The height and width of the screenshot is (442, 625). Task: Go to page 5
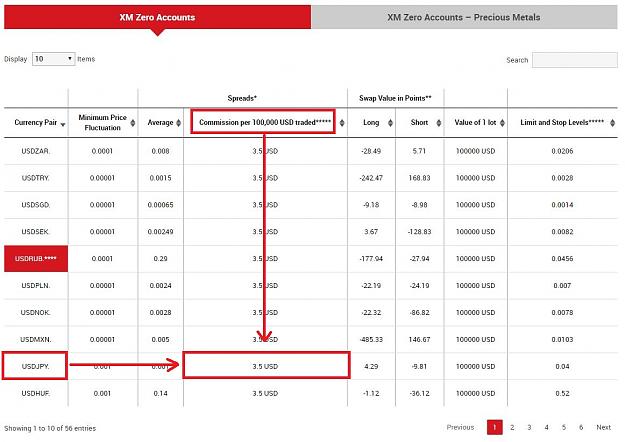point(564,427)
